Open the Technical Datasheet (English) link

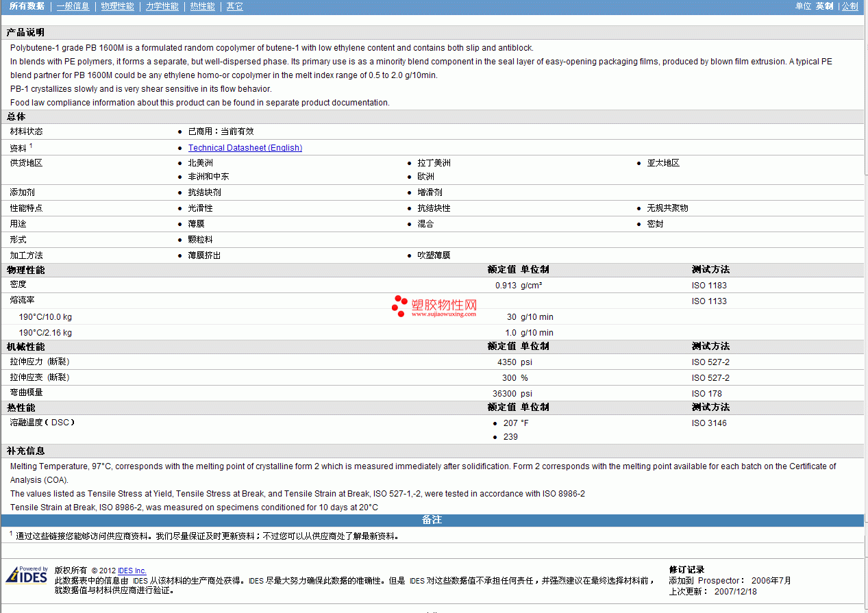tap(245, 148)
